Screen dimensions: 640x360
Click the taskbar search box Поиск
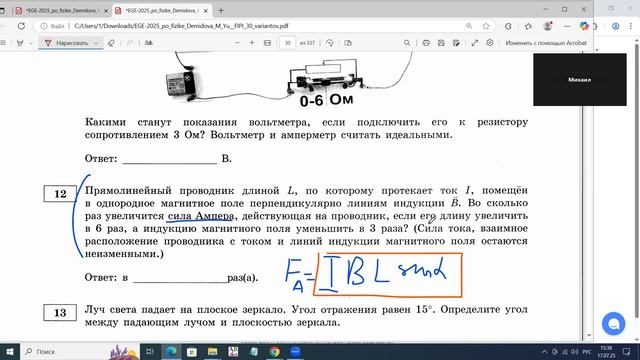pyautogui.click(x=80, y=351)
